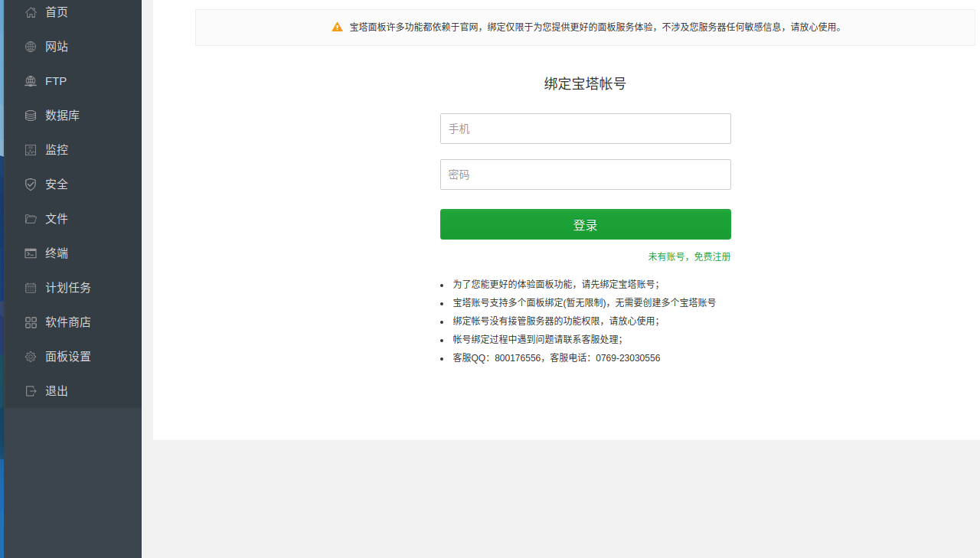Follow the 未有账号，免费注册 link
The image size is (980, 558).
pyautogui.click(x=689, y=256)
